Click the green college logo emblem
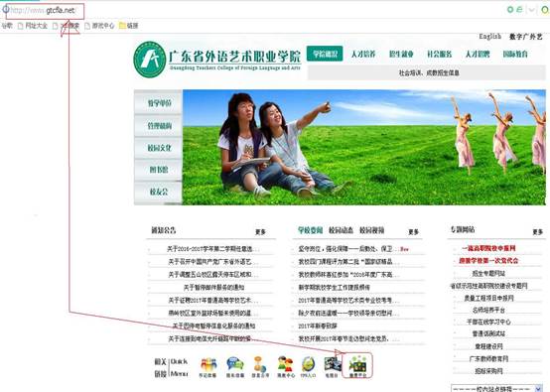Screen dimensions: 550x392 [x=150, y=60]
